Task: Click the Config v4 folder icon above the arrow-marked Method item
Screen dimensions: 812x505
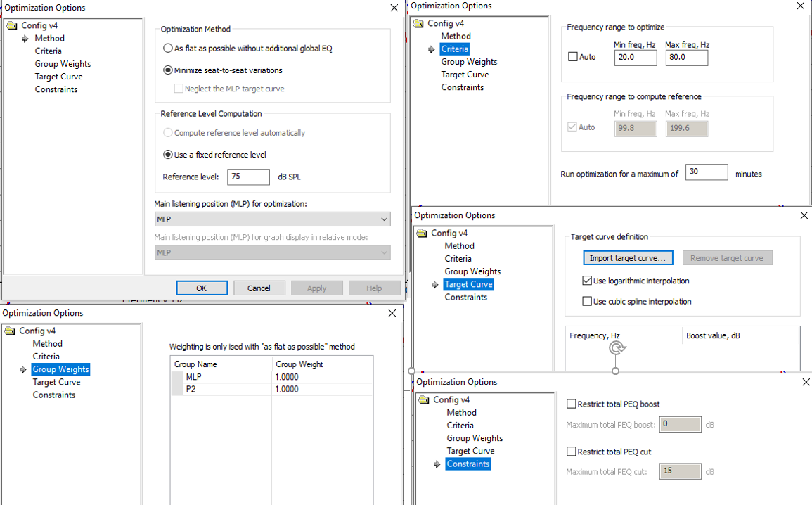Action: [12, 26]
